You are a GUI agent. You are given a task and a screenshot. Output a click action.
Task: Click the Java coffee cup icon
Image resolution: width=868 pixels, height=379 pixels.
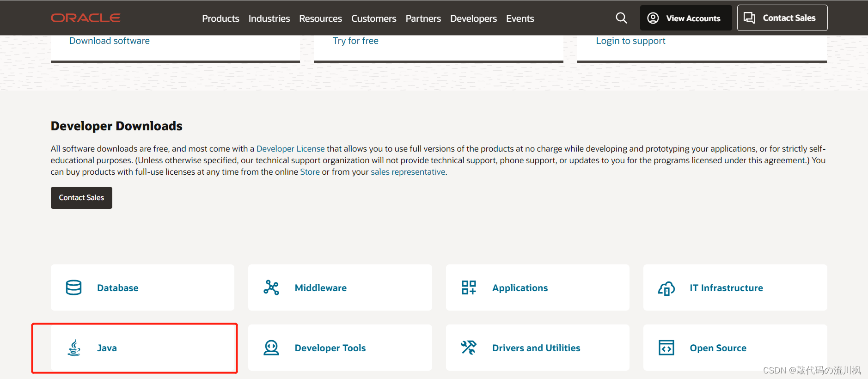tap(74, 348)
